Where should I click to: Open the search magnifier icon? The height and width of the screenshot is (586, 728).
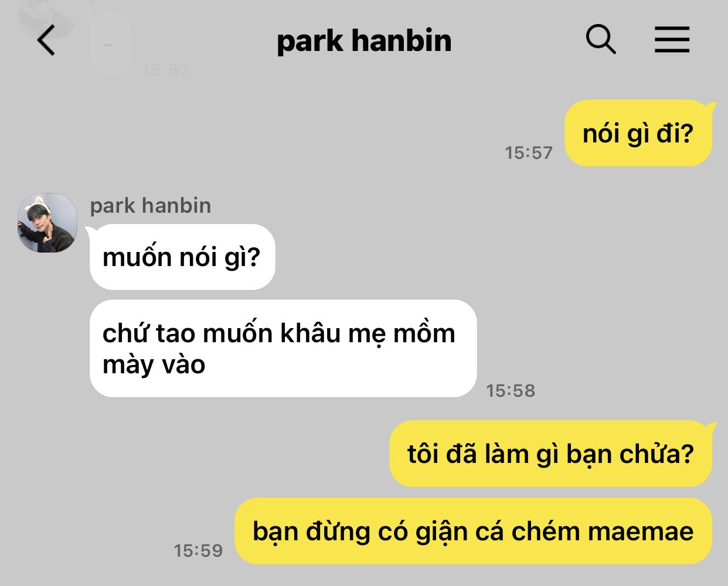click(x=601, y=40)
